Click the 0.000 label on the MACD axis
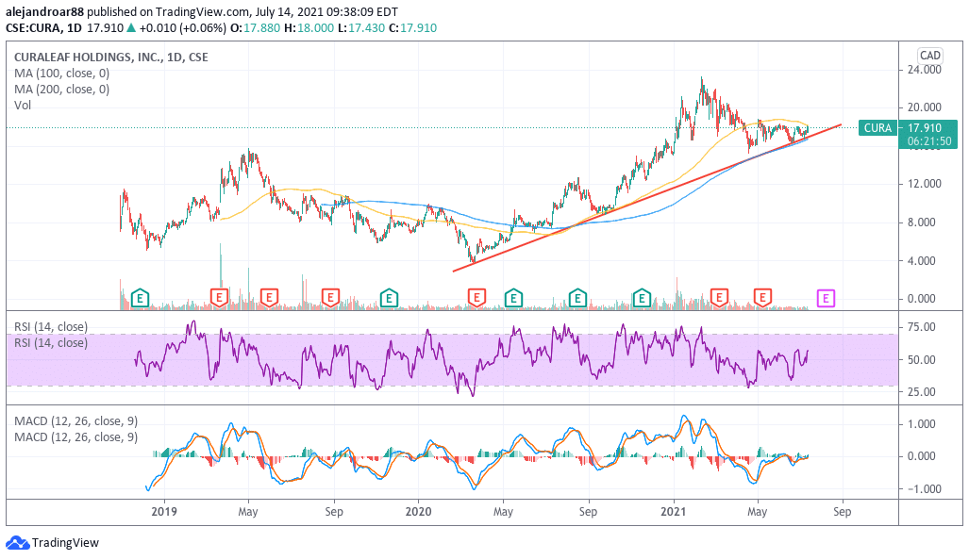 coord(921,456)
